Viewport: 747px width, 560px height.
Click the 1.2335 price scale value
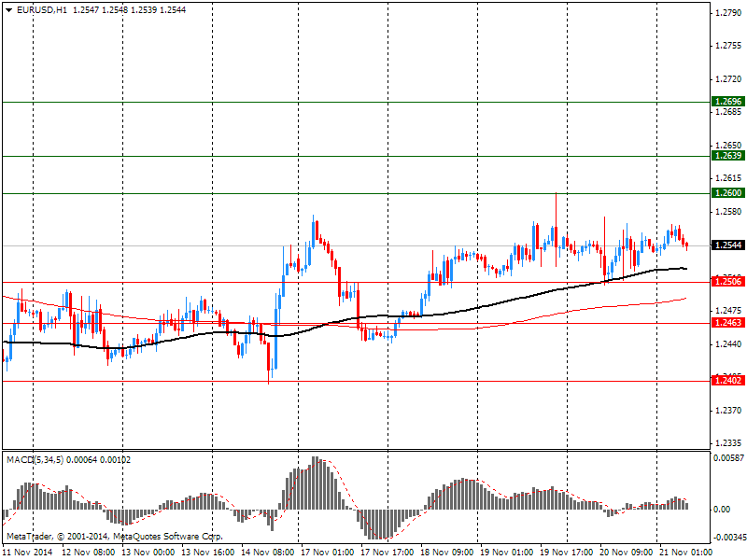pyautogui.click(x=728, y=443)
